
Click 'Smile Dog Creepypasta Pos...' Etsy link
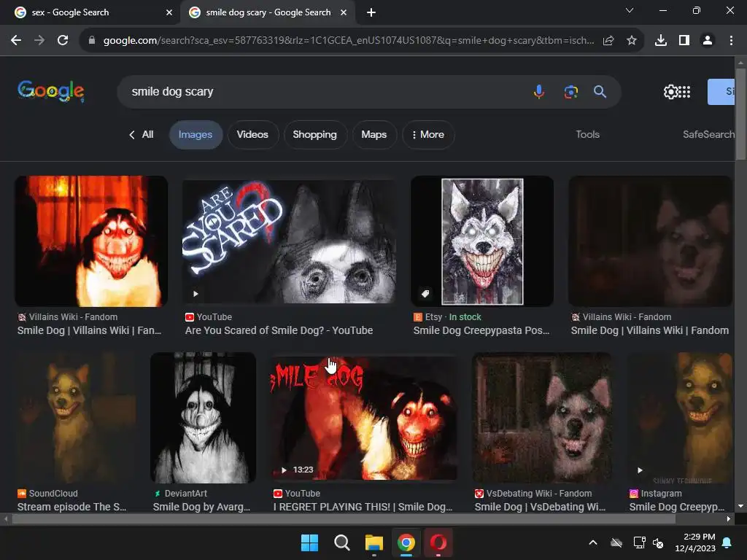click(x=481, y=330)
